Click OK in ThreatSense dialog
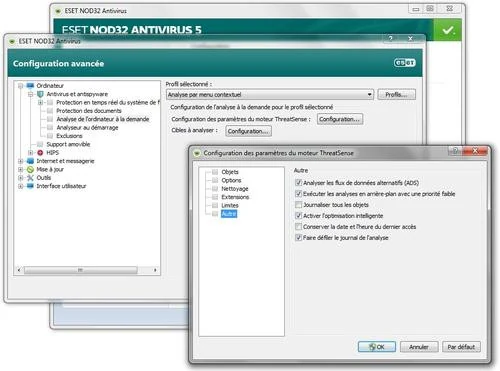This screenshot has width=500, height=371. tap(377, 347)
